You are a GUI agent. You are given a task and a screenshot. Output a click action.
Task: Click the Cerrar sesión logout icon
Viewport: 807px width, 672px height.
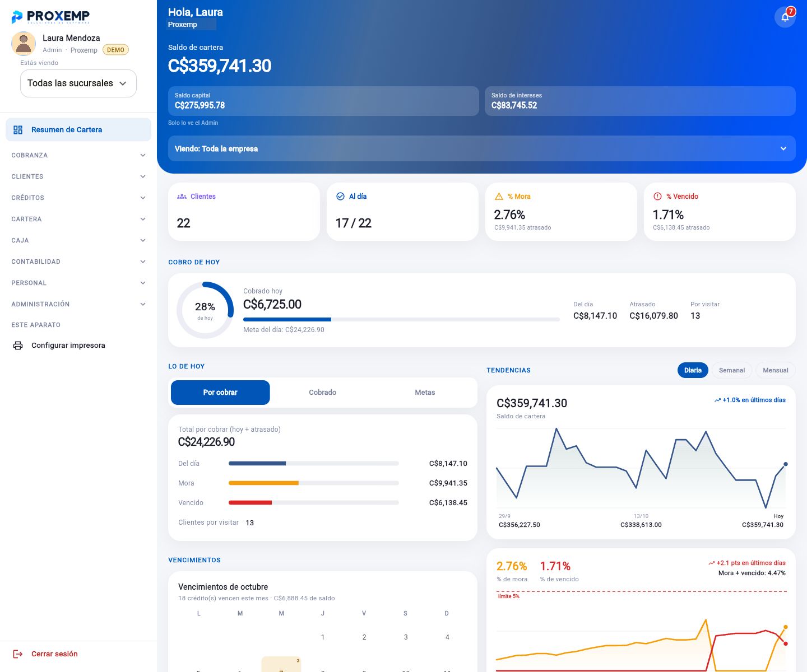pos(18,654)
